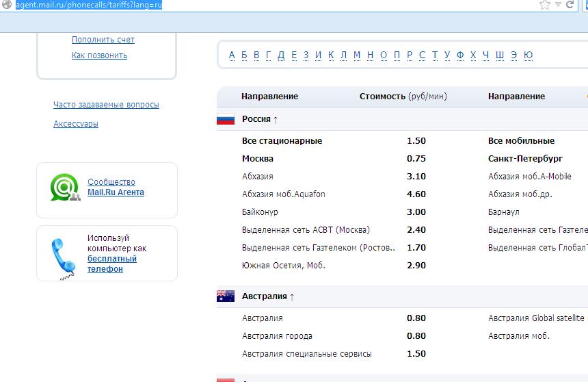The width and height of the screenshot is (588, 382).
Task: Jump to letter О in alphabet index
Action: pyautogui.click(x=384, y=55)
